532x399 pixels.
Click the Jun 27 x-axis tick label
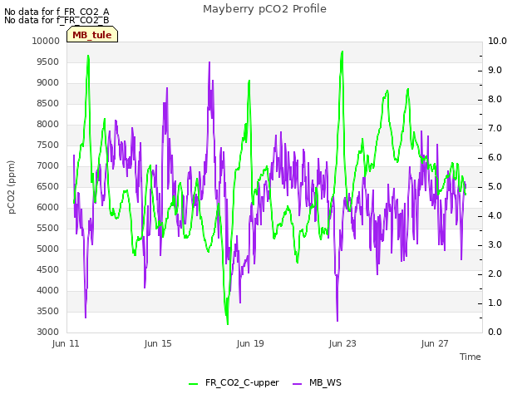(435, 343)
